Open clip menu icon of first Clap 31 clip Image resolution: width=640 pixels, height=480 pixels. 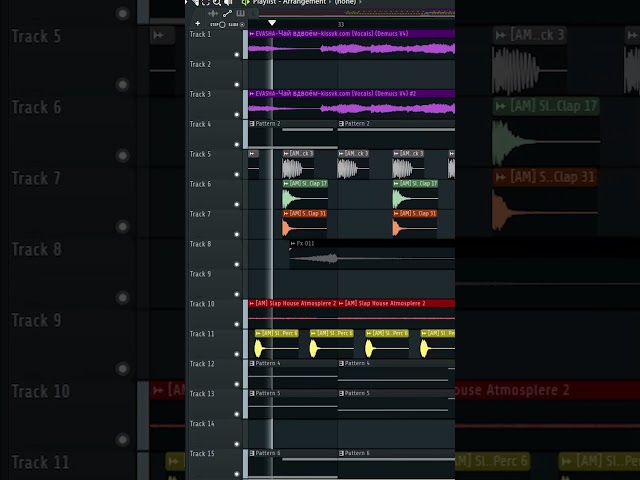[286, 213]
